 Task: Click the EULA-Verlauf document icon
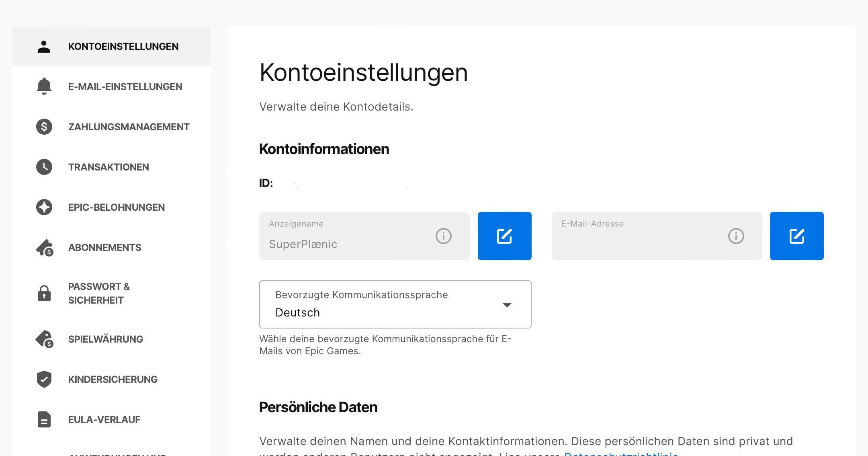43,419
